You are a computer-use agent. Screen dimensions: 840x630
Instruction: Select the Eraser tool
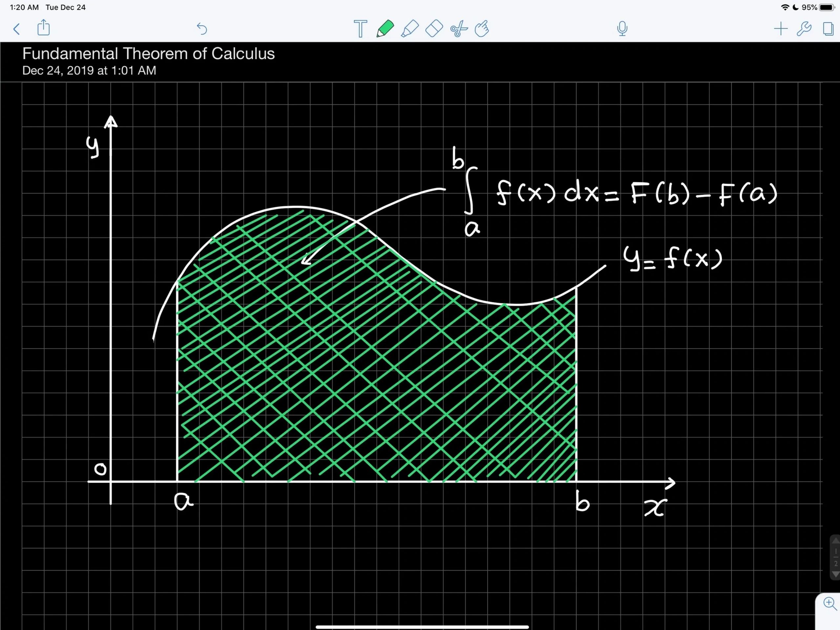[x=434, y=29]
